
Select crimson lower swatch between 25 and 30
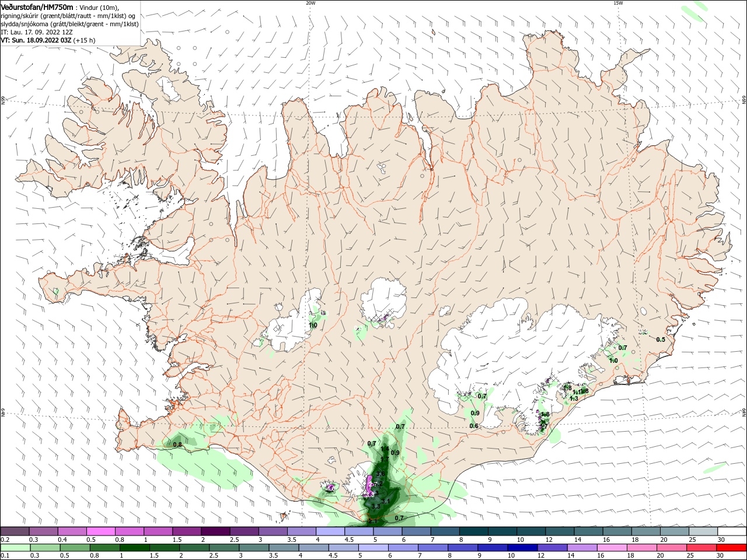701,548
